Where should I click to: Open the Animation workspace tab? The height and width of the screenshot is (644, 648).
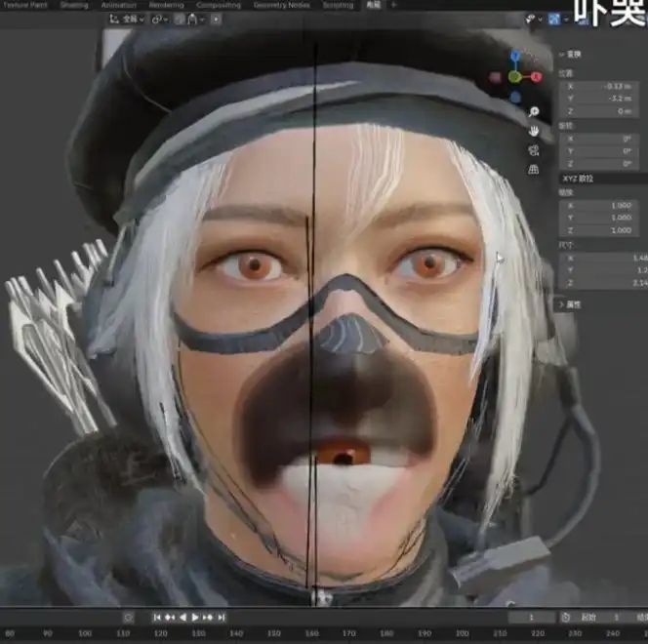119,5
